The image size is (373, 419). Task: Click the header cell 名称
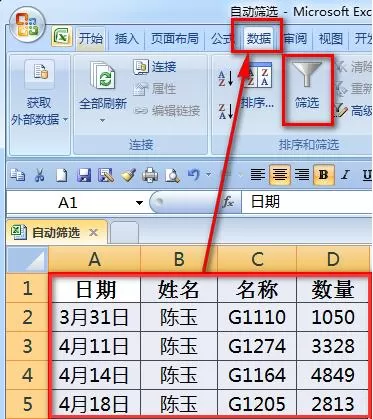[x=257, y=288]
